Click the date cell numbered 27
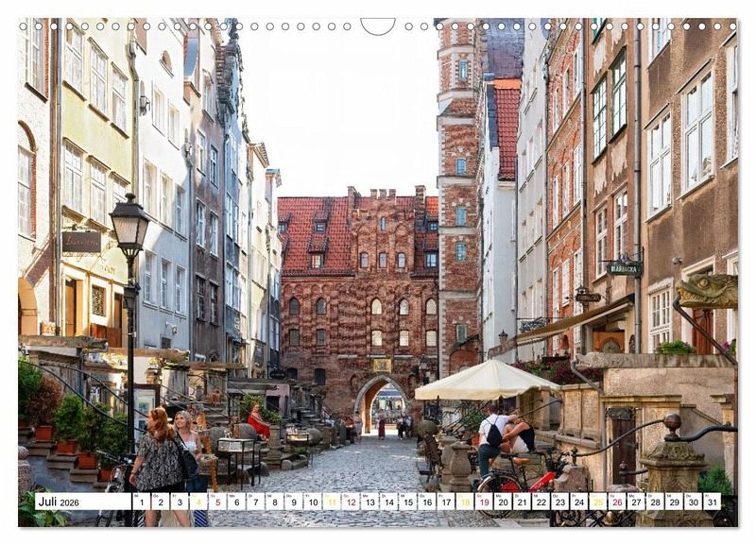Screen dimensions: 756x545 click(x=636, y=502)
